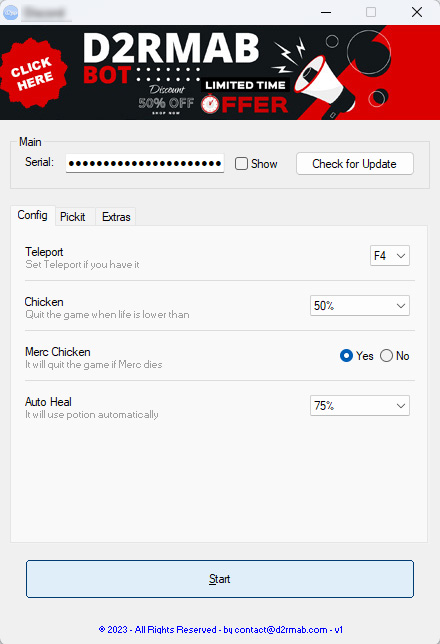Click the Start button
The height and width of the screenshot is (644, 440).
click(220, 579)
